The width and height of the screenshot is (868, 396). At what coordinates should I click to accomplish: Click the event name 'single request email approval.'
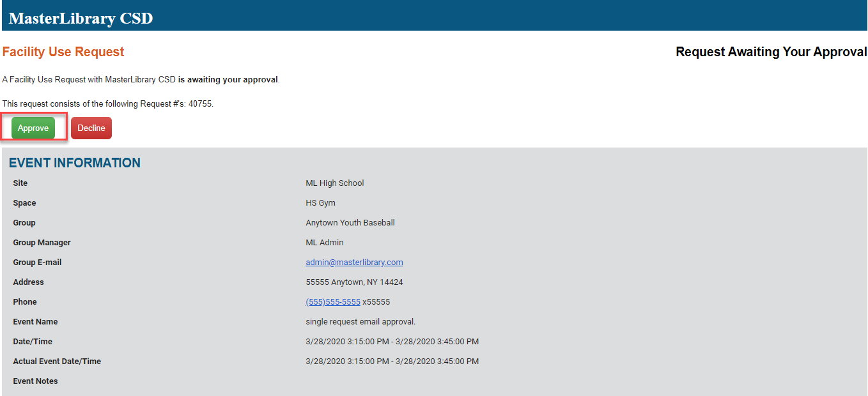(x=360, y=322)
